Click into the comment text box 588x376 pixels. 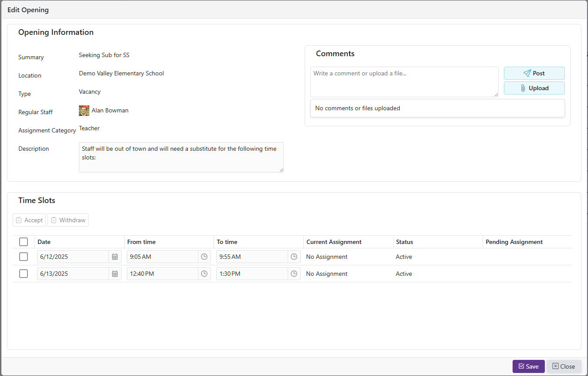click(x=404, y=82)
